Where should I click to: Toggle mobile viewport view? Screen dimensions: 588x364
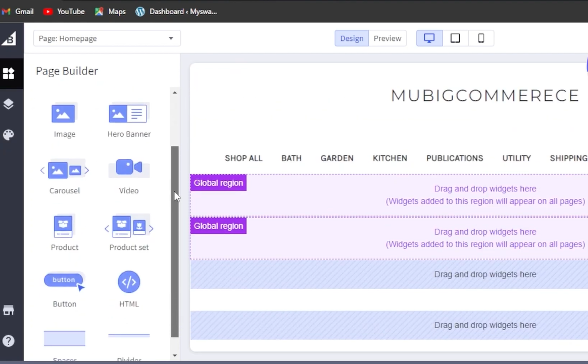(481, 38)
